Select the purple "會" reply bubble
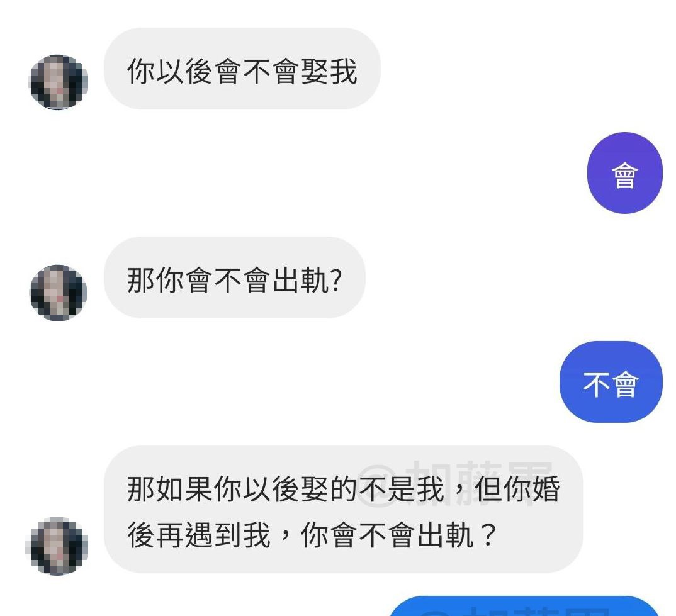676x616 pixels. tap(624, 173)
